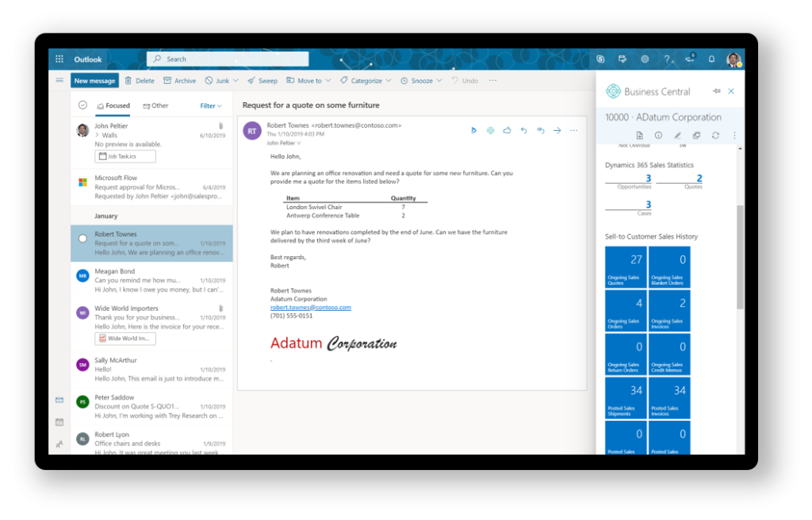Pin the Business Central pane
This screenshot has height=520, width=812.
point(717,91)
